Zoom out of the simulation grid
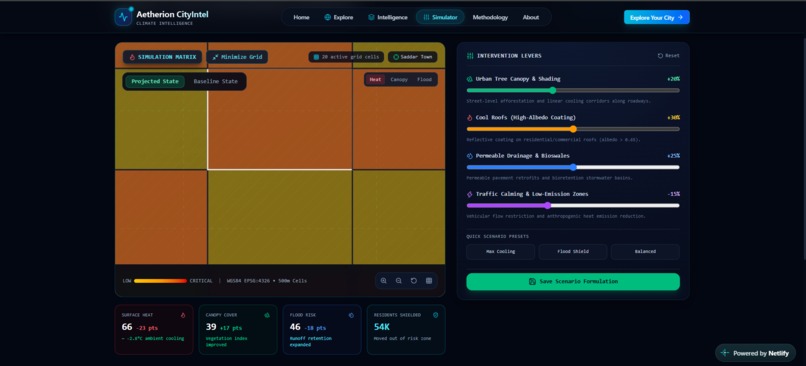 398,281
